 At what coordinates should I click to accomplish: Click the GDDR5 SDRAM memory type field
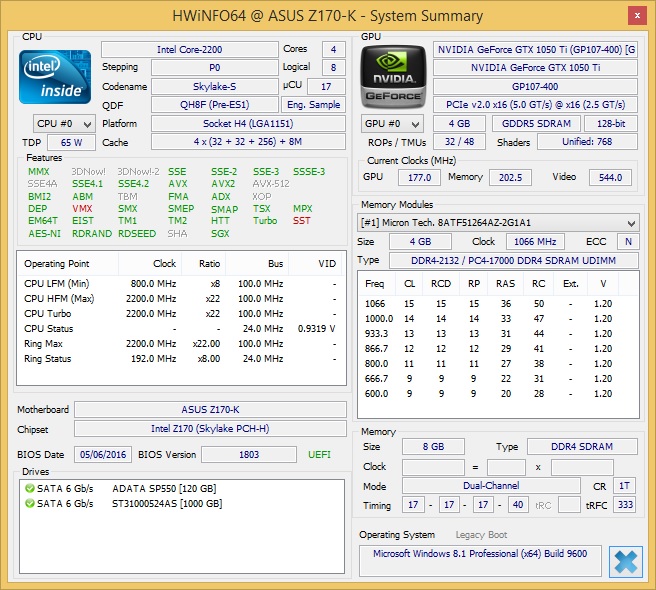point(536,124)
